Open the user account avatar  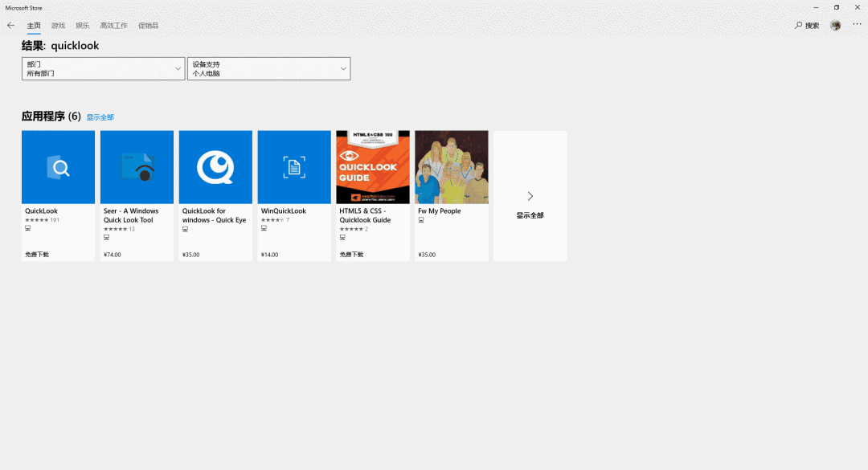[835, 26]
